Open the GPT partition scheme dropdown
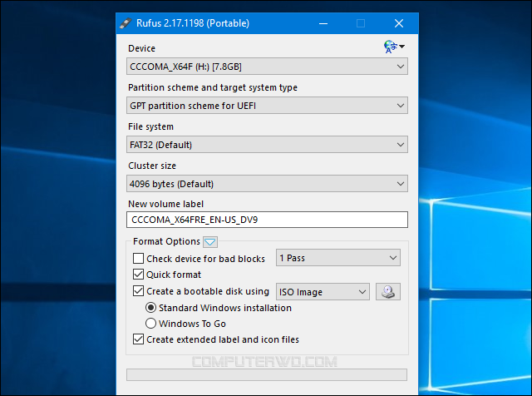 pos(267,106)
